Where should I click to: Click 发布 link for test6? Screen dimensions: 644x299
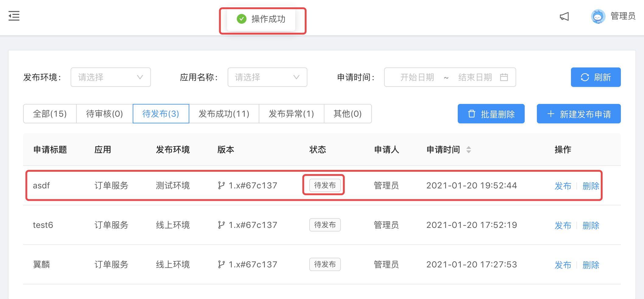click(563, 225)
